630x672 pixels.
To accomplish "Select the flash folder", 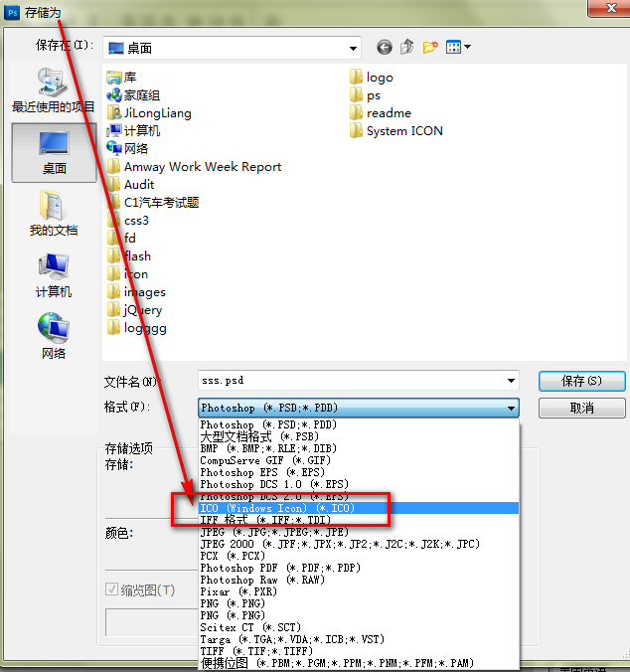I will [129, 256].
